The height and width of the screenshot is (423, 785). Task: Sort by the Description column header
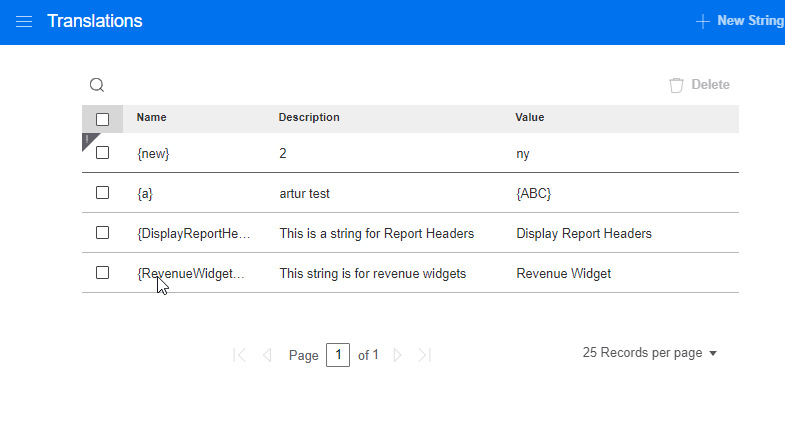click(x=309, y=117)
